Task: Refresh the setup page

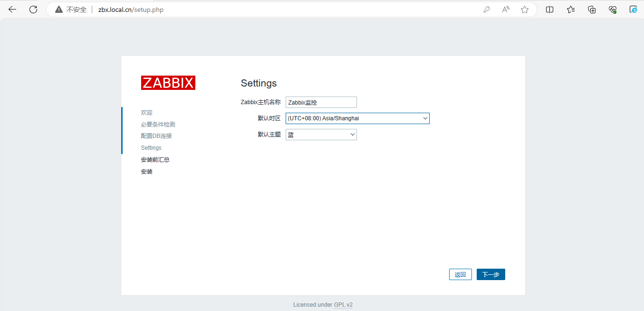Action: click(x=33, y=10)
